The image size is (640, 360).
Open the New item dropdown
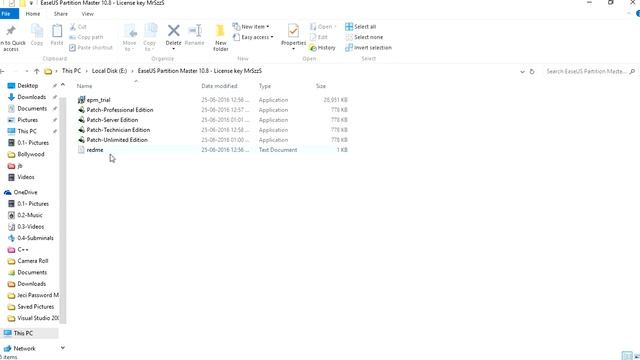pos(251,27)
